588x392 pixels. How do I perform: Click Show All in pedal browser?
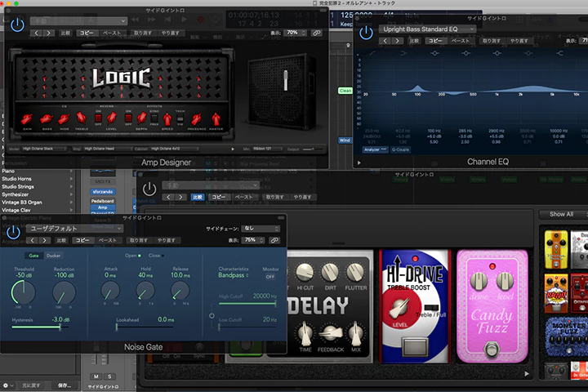click(x=561, y=214)
